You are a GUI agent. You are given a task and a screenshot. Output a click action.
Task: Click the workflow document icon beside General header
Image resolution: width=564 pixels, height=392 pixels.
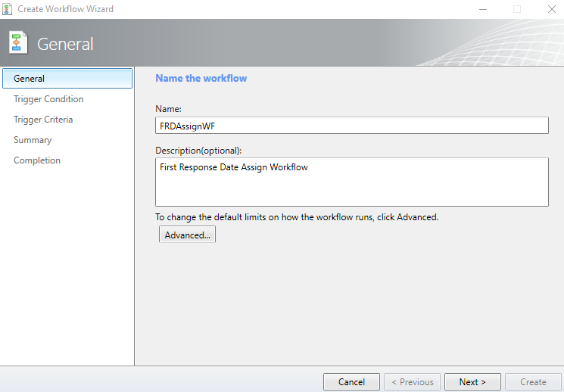pos(18,43)
